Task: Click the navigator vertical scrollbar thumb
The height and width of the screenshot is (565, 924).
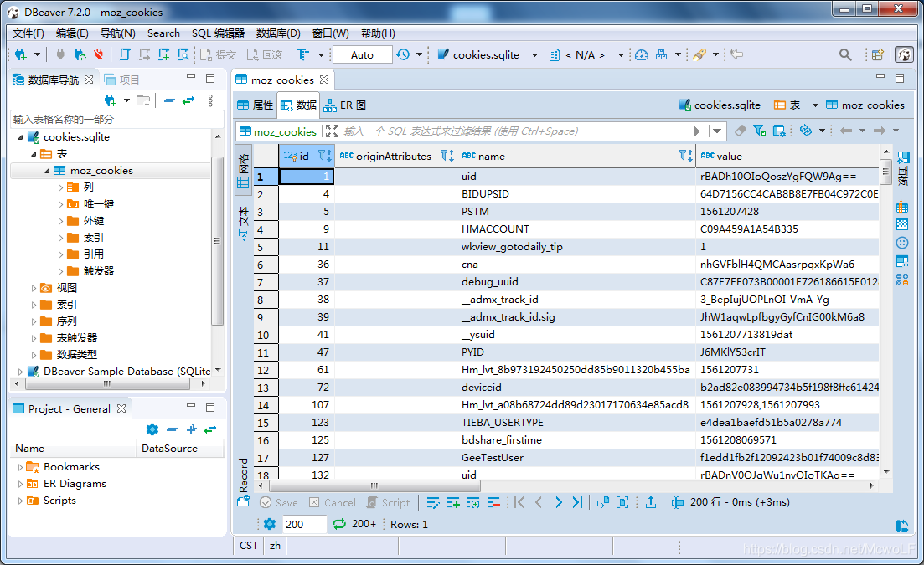Action: (217, 241)
